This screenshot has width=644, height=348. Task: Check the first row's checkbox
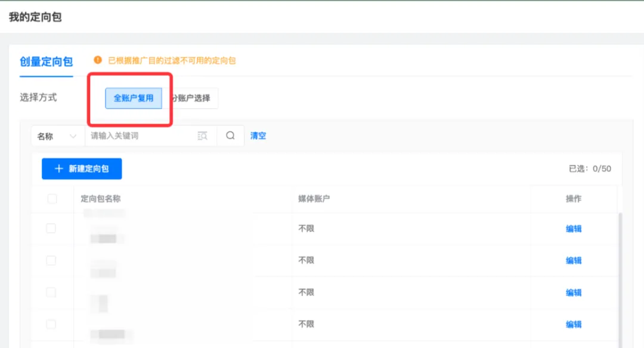(x=51, y=228)
